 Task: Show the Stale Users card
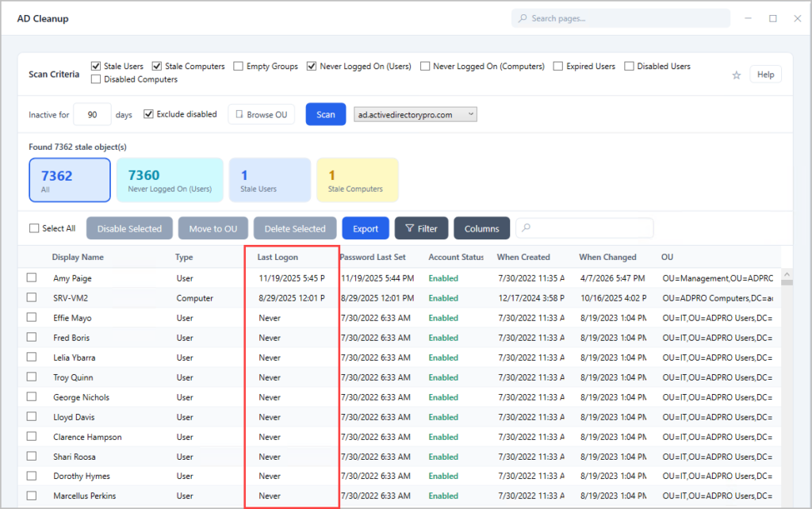270,180
